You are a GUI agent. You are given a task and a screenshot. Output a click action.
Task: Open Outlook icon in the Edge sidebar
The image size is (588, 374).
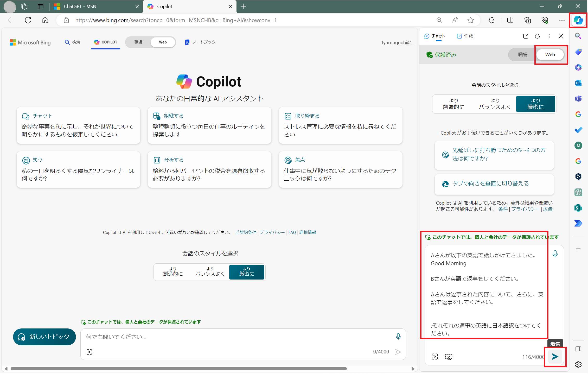[578, 83]
